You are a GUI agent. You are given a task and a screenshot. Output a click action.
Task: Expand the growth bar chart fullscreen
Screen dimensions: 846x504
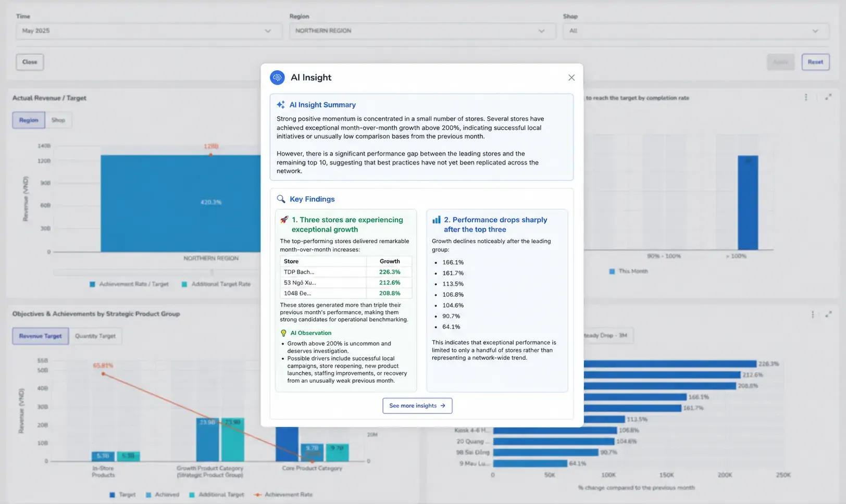828,314
